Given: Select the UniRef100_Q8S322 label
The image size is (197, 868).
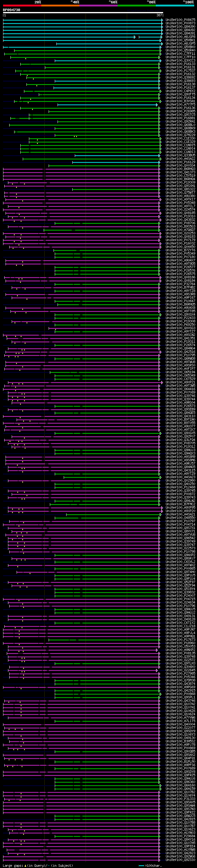Looking at the screenshot, I should click(x=180, y=189).
